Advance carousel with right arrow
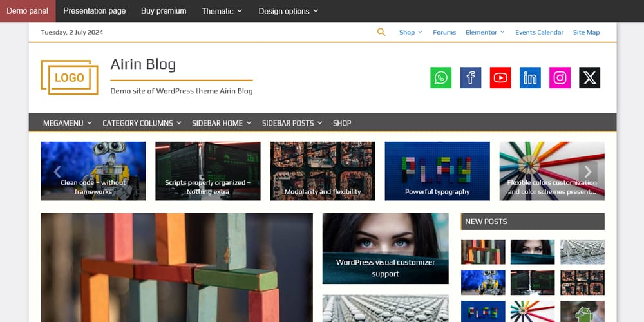 click(x=587, y=171)
